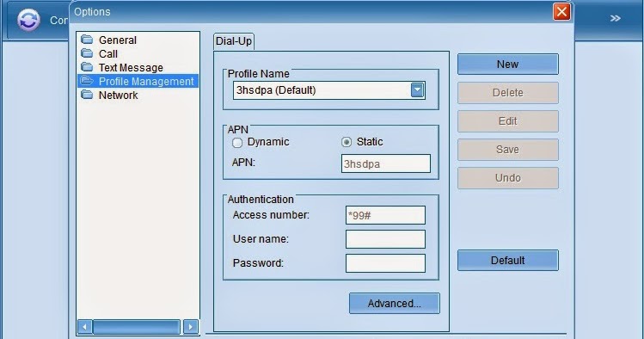Switch to the Dial-Up tab
The width and height of the screenshot is (644, 339).
coord(234,41)
